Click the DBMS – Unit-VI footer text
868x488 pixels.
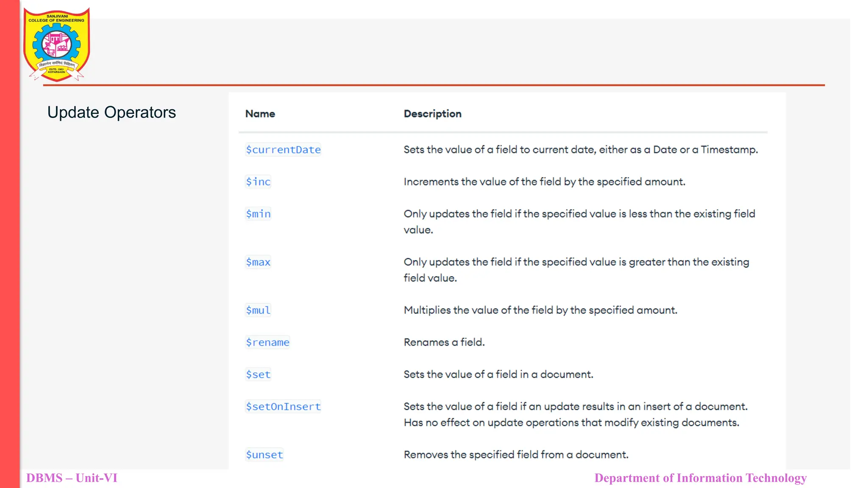72,478
